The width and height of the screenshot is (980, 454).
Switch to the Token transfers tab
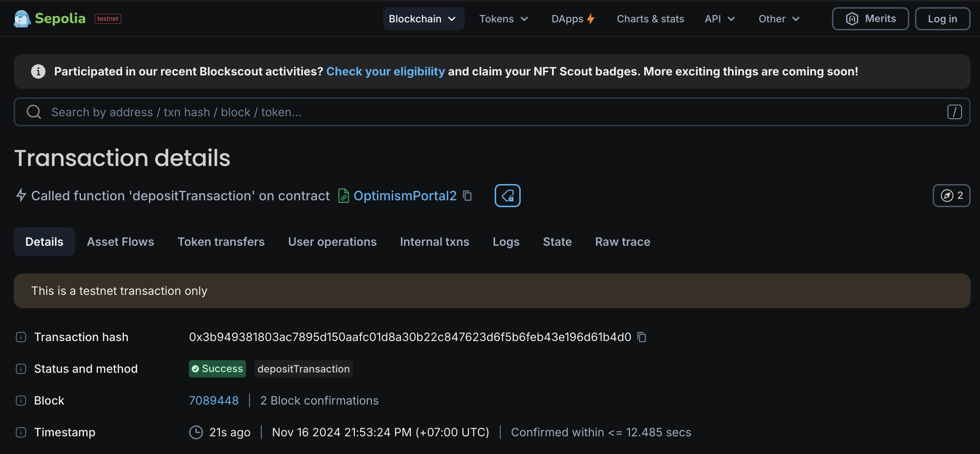[221, 242]
